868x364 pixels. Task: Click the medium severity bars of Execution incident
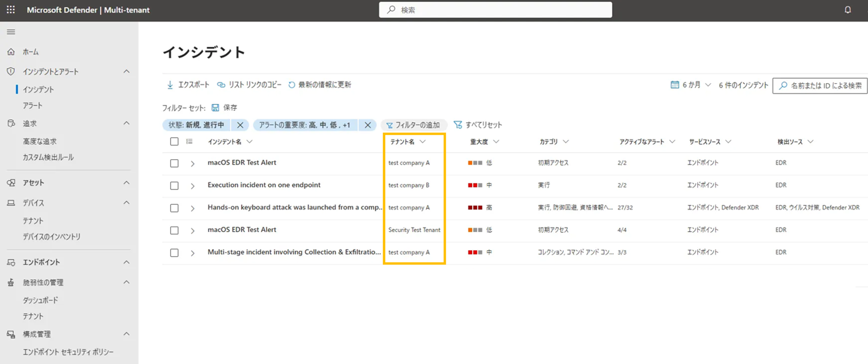point(475,185)
